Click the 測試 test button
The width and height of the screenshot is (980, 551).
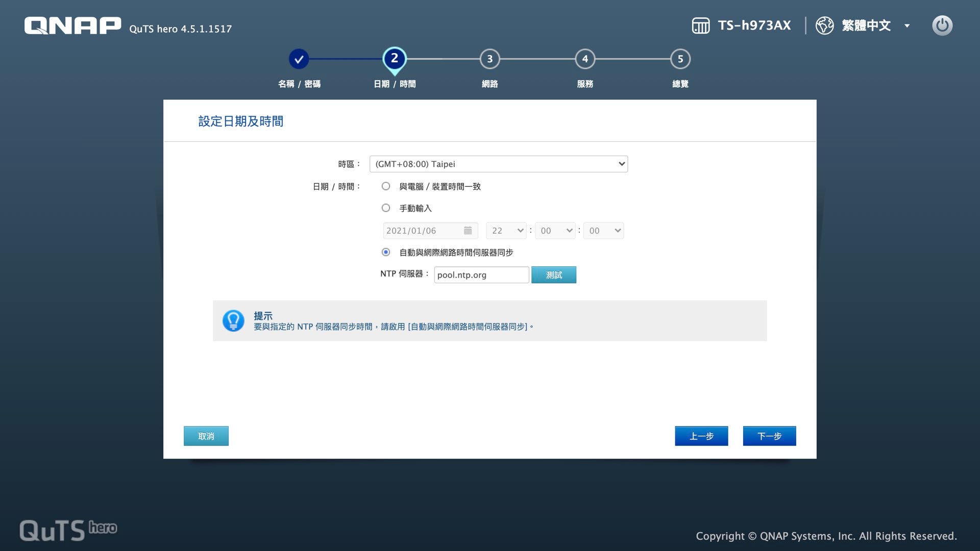click(554, 275)
